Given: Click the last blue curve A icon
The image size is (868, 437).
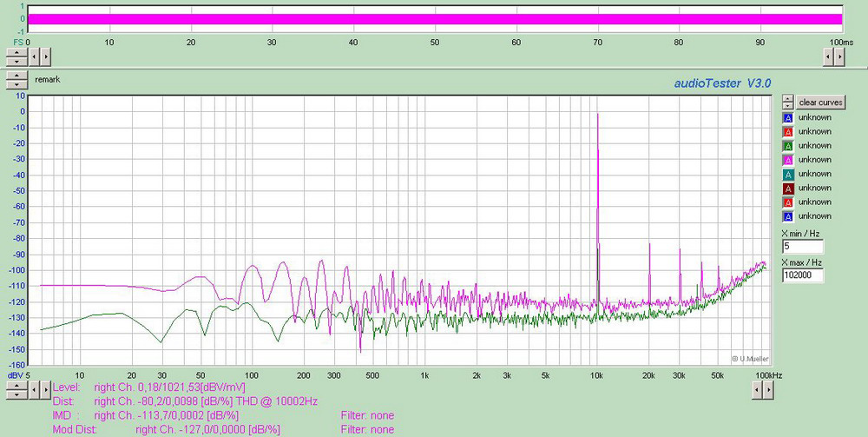Looking at the screenshot, I should coord(788,215).
